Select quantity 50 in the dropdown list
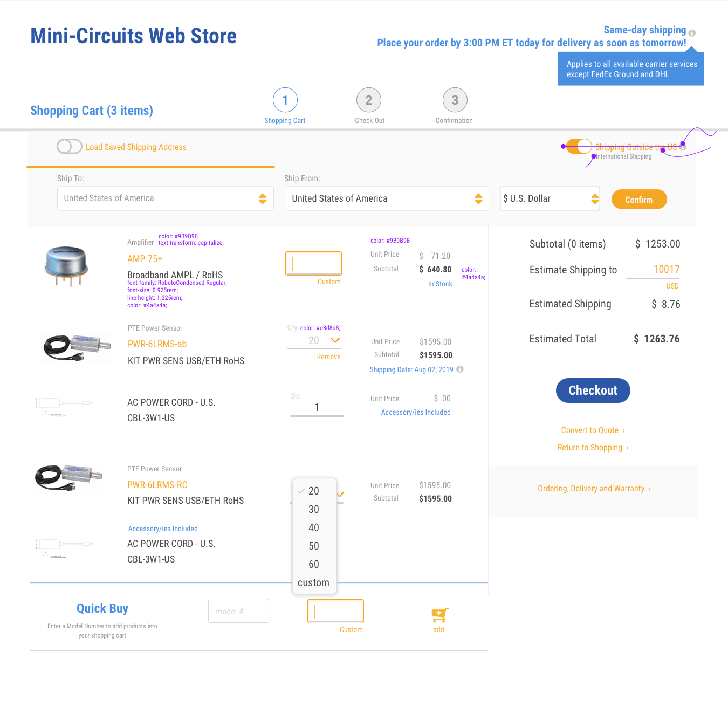Viewport: 728px width, 706px height. [314, 546]
